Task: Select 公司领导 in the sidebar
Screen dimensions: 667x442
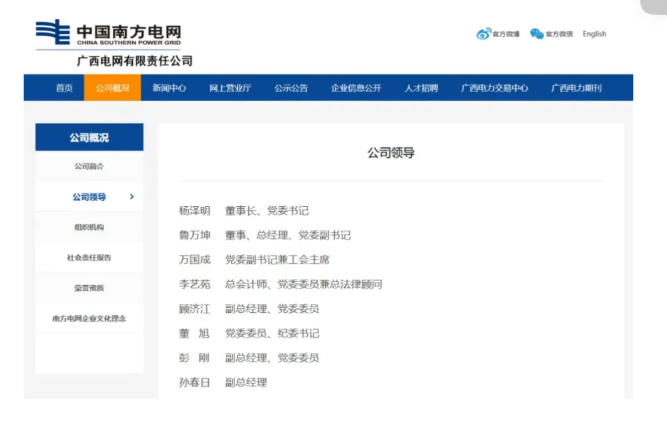Action: [89, 197]
